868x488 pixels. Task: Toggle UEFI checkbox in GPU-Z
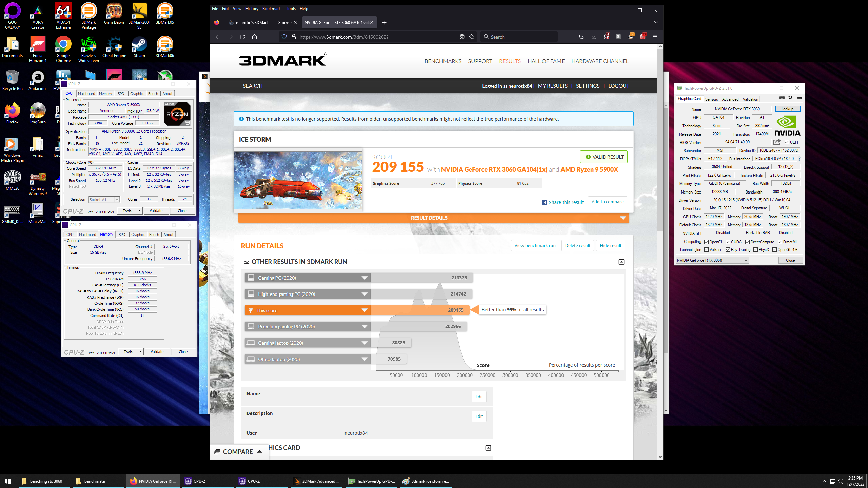[787, 142]
